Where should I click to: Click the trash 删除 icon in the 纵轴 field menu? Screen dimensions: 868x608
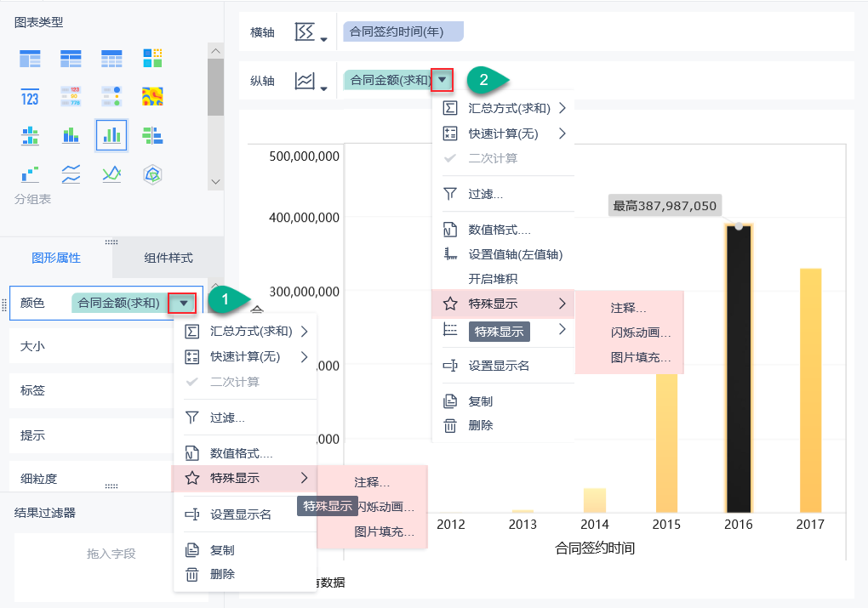pyautogui.click(x=450, y=425)
